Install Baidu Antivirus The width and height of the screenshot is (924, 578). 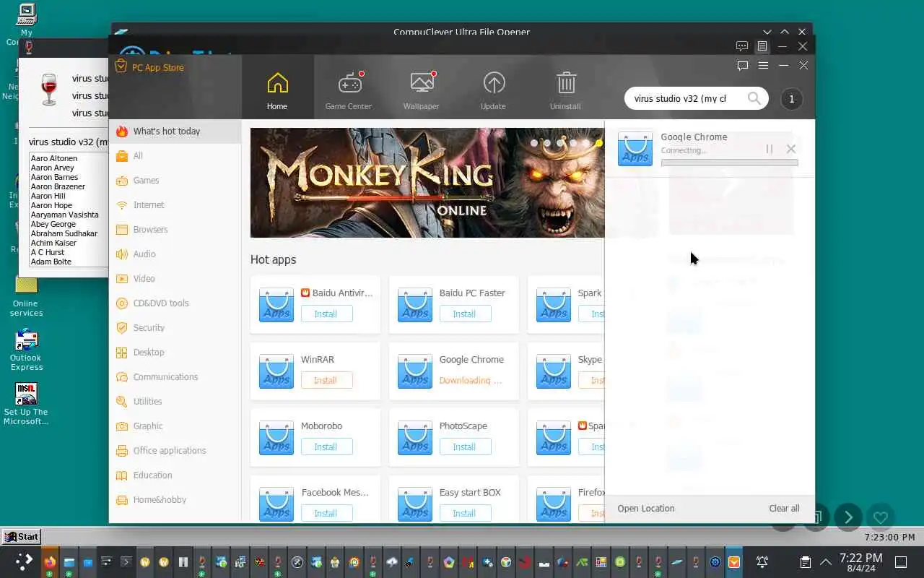(326, 314)
